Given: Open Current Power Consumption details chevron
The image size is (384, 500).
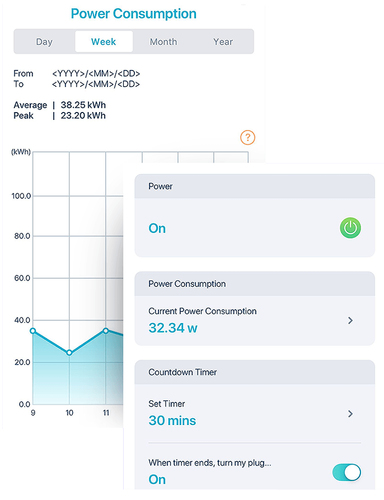Looking at the screenshot, I should [350, 320].
